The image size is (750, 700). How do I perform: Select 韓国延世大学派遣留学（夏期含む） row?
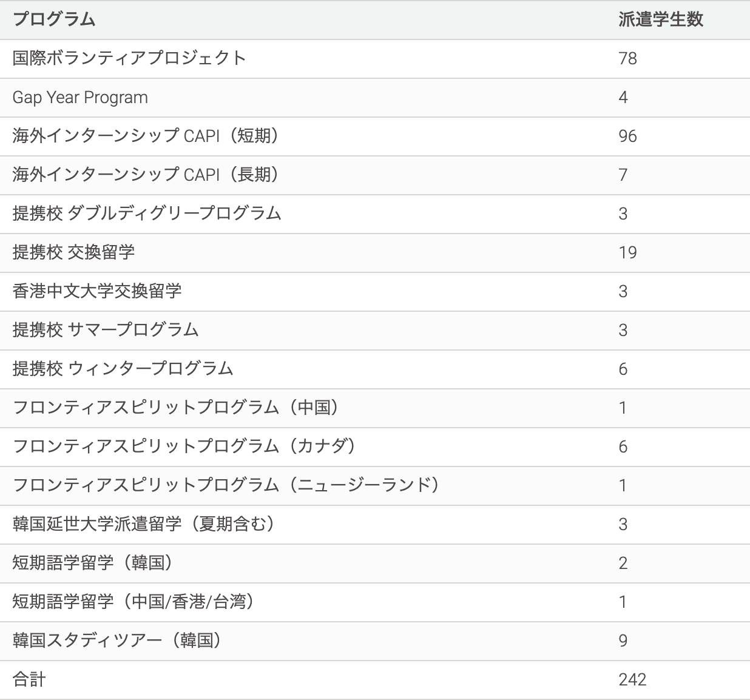(x=144, y=524)
